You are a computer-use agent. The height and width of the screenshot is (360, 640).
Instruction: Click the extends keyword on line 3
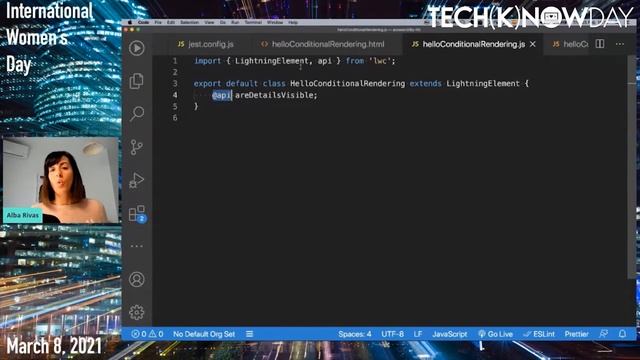tap(425, 84)
